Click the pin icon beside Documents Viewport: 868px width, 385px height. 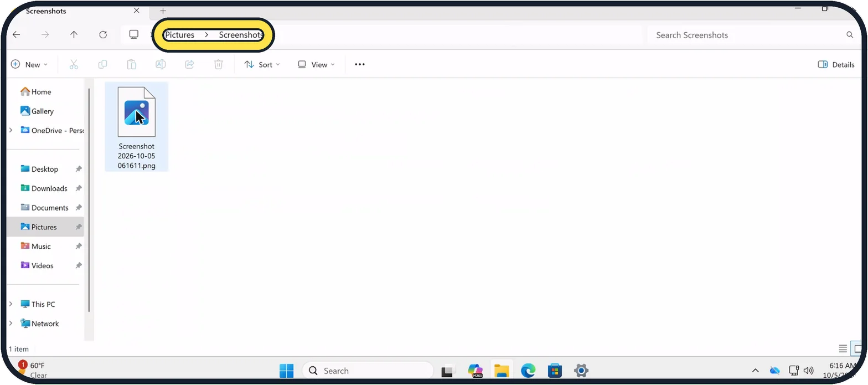(x=79, y=208)
